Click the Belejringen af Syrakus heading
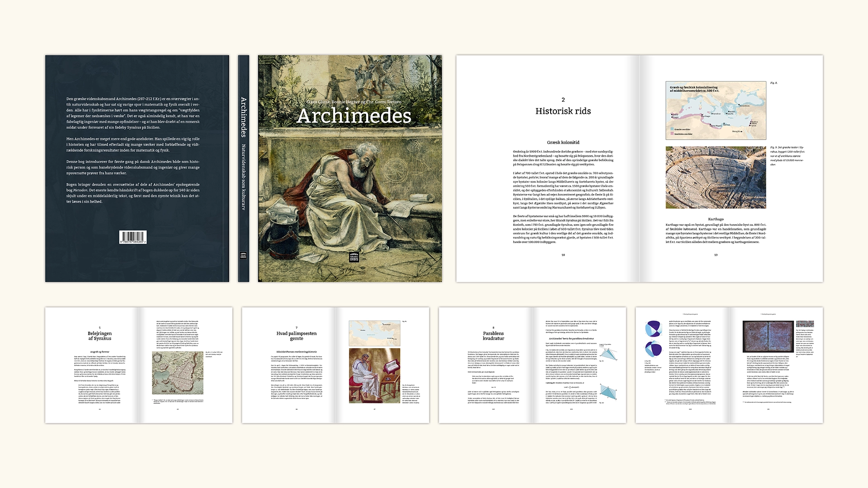Viewport: 868px width, 488px height. point(99,336)
